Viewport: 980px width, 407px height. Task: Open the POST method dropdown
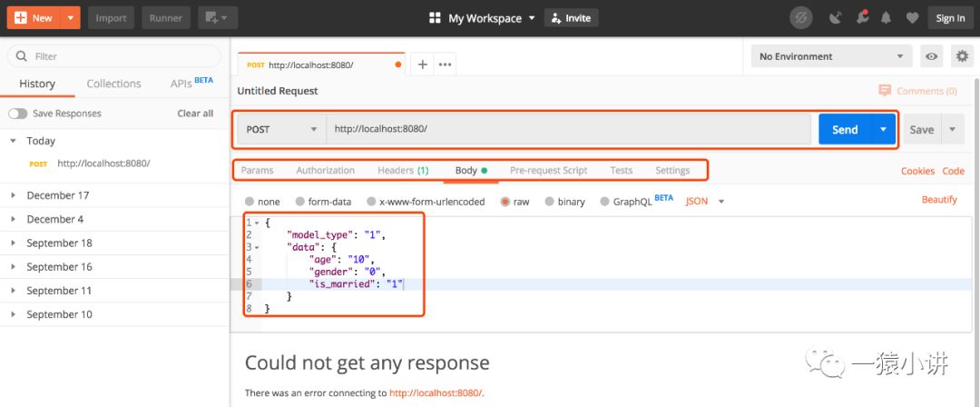(x=281, y=129)
